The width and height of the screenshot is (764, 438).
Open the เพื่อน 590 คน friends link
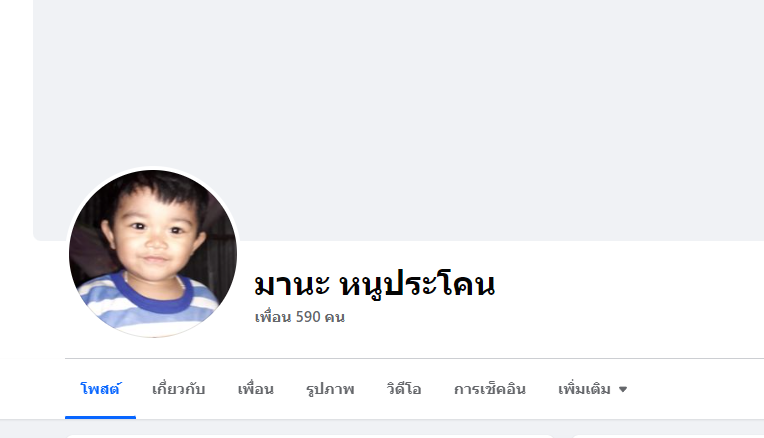pos(300,317)
